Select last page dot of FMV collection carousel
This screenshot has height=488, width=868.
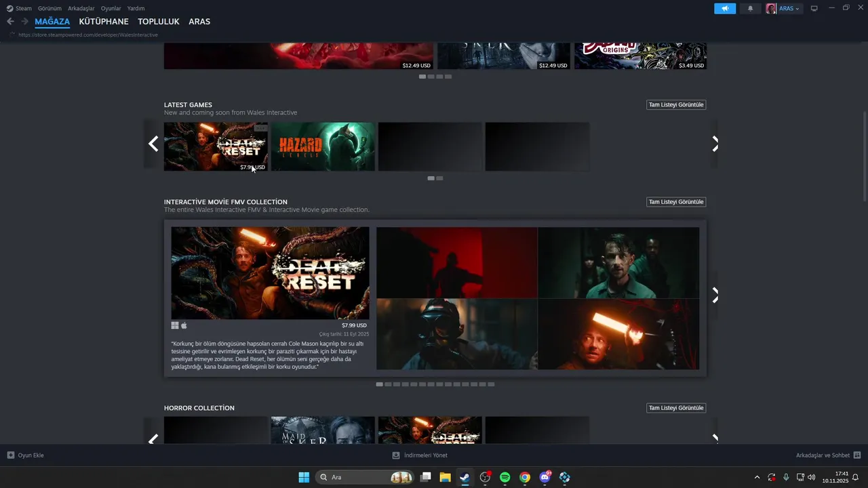(x=491, y=384)
